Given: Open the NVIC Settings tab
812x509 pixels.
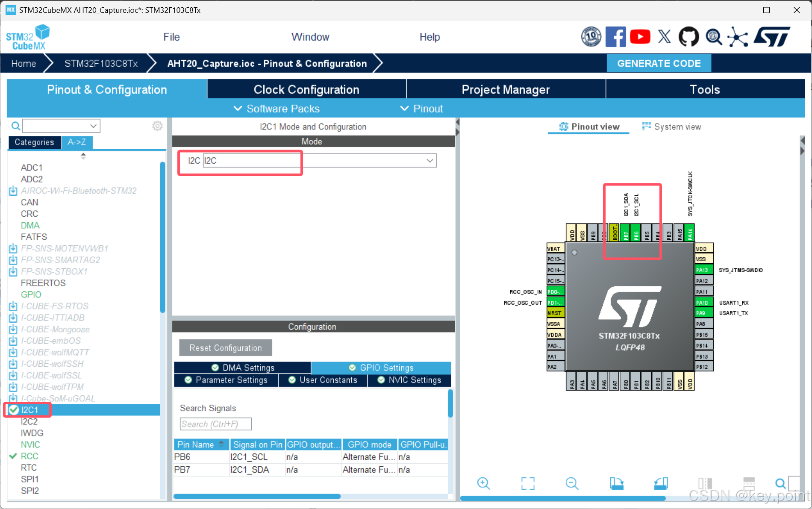Looking at the screenshot, I should click(x=409, y=380).
